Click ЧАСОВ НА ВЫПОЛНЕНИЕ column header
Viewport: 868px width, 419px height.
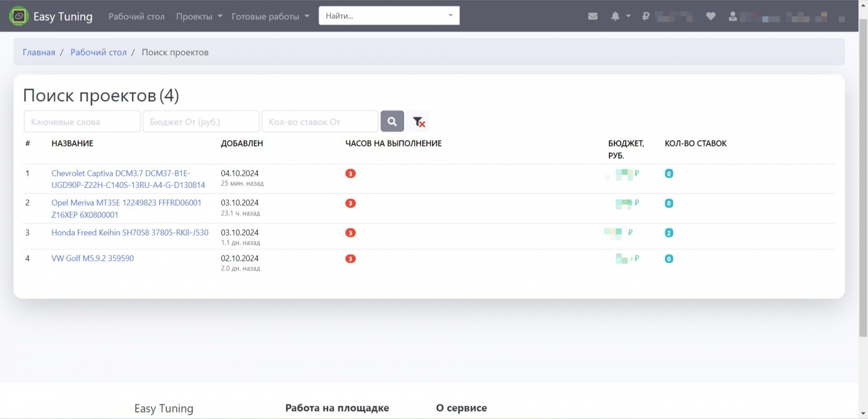pos(393,143)
